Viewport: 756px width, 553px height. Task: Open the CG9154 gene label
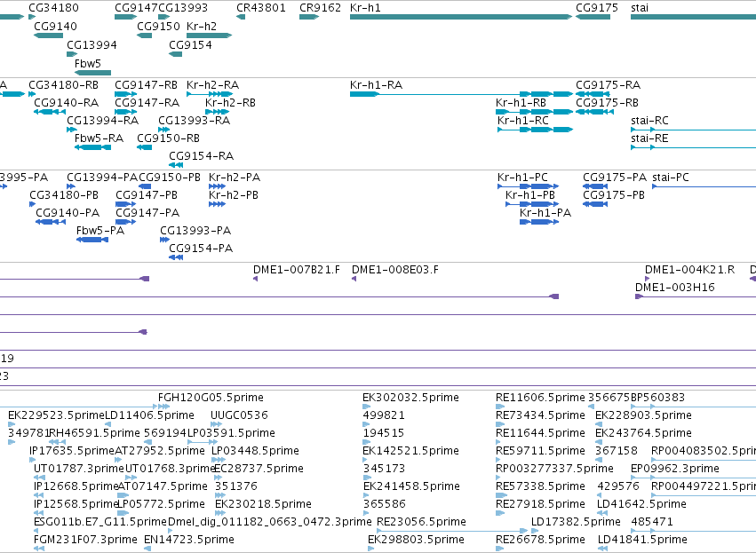[x=190, y=44]
